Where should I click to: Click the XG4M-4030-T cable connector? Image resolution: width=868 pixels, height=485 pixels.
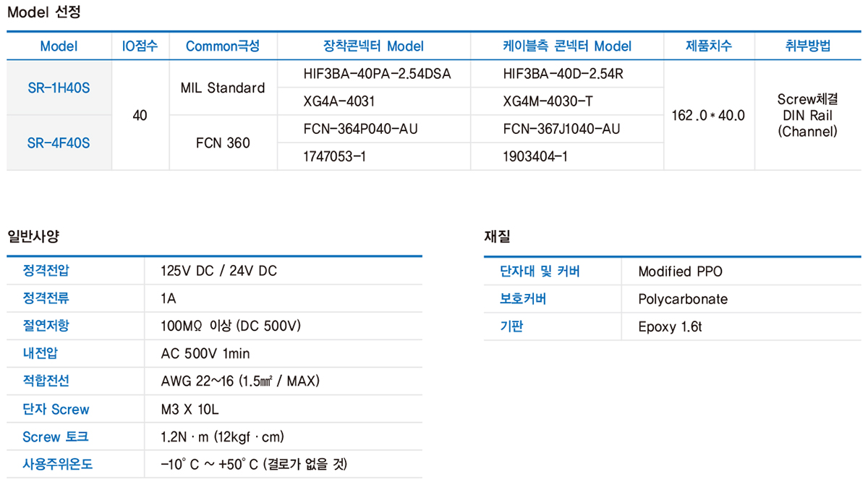548,102
